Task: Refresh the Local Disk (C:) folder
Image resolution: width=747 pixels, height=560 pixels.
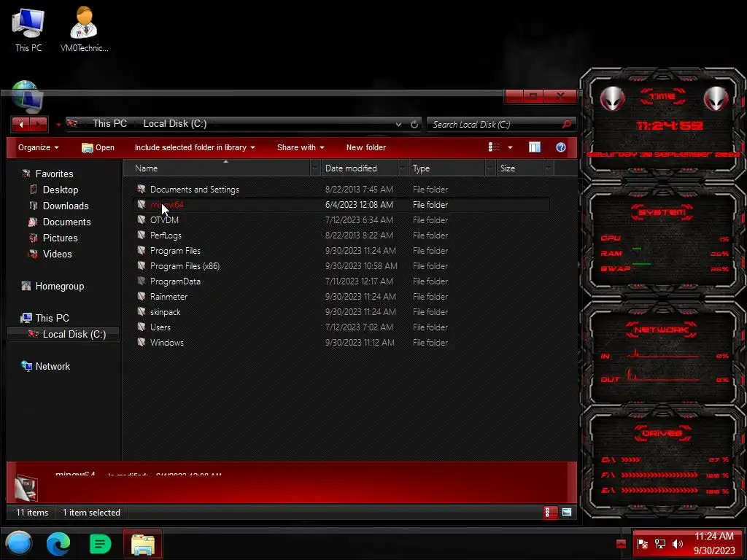Action: pyautogui.click(x=414, y=124)
